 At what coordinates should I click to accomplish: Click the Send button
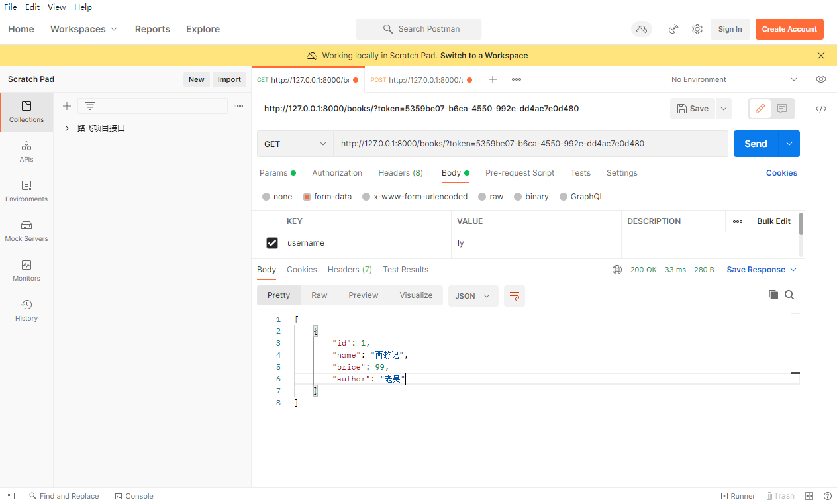coord(756,144)
